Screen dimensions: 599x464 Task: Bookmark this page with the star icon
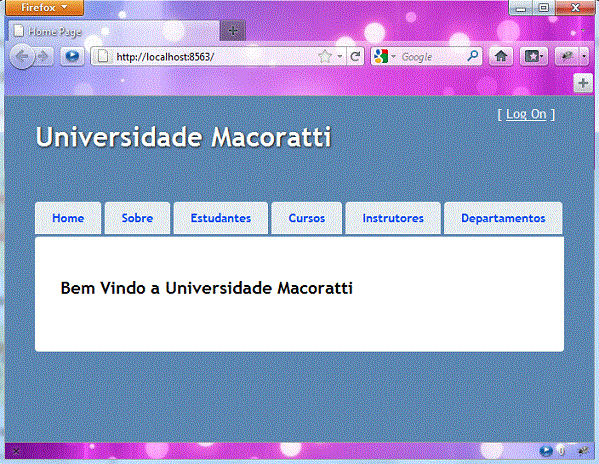pos(325,57)
